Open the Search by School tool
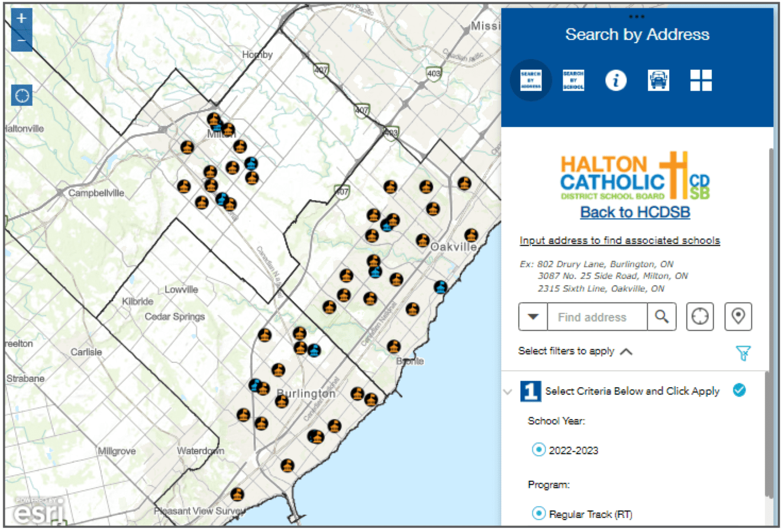 [x=573, y=80]
